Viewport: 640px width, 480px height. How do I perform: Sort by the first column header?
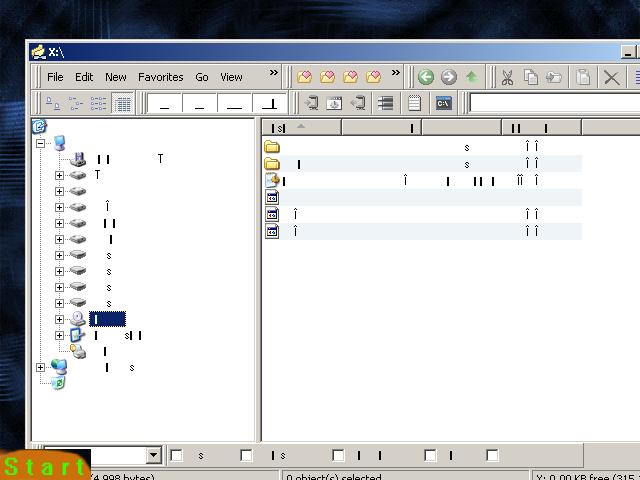[x=301, y=128]
